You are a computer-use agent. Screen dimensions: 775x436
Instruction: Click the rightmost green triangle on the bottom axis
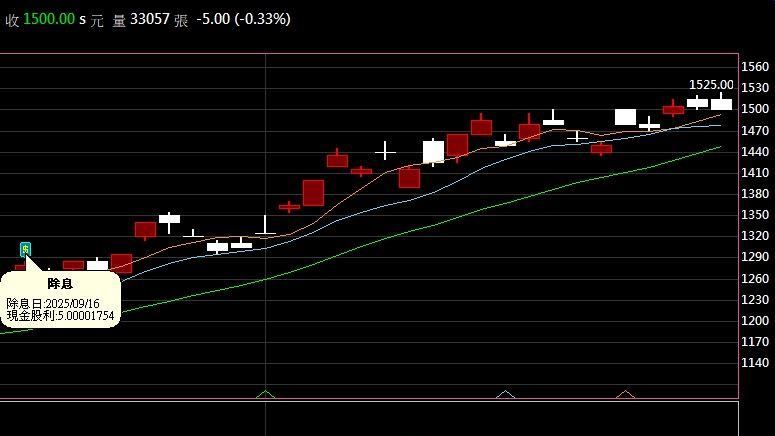pyautogui.click(x=626, y=394)
